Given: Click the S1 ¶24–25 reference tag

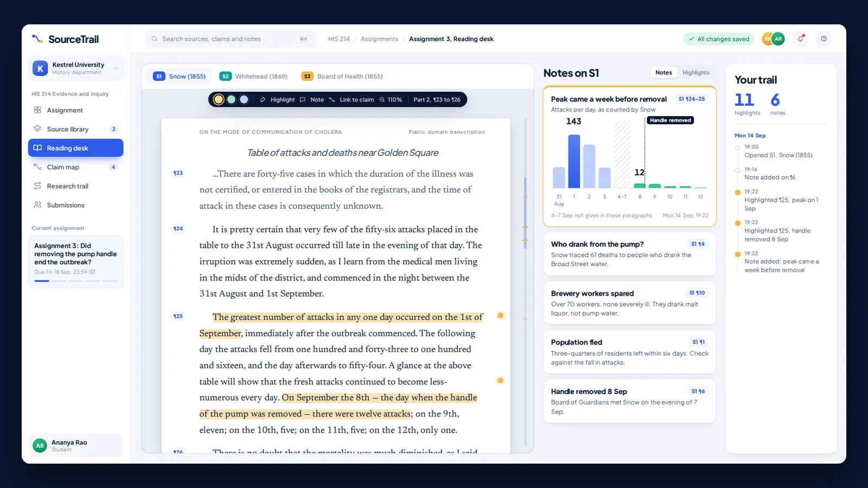Looking at the screenshot, I should (x=692, y=99).
